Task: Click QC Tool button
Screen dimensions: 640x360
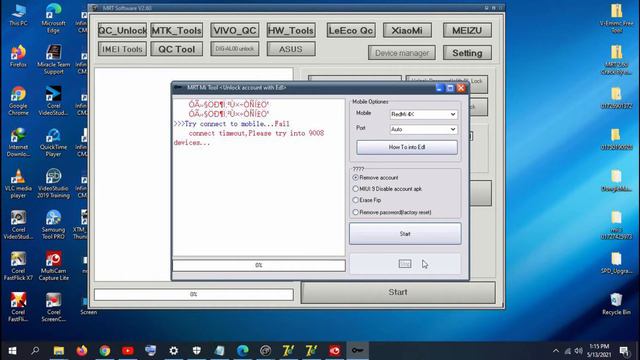Action: pos(177,49)
